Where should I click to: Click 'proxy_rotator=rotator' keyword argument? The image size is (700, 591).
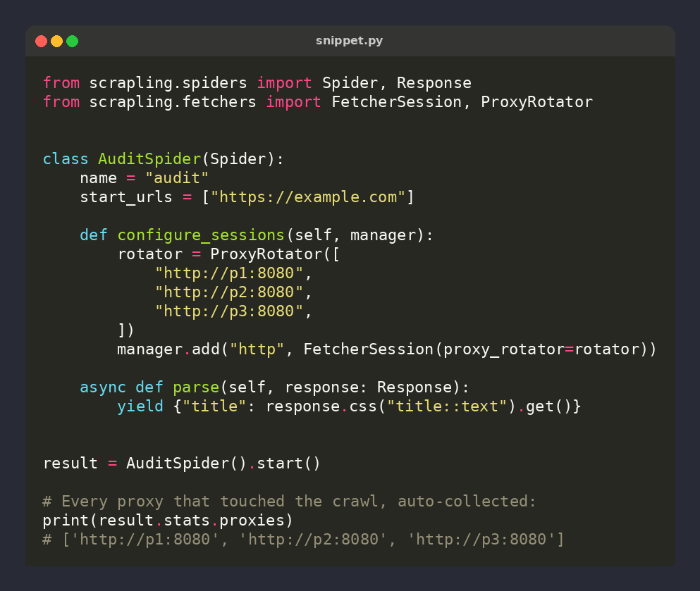click(542, 349)
